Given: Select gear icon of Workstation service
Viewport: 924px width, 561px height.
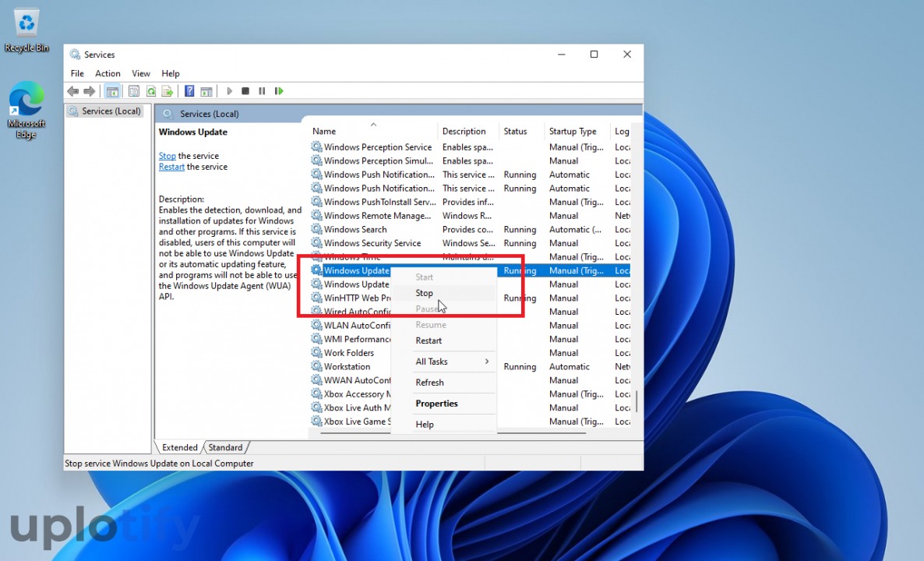Looking at the screenshot, I should (x=317, y=366).
